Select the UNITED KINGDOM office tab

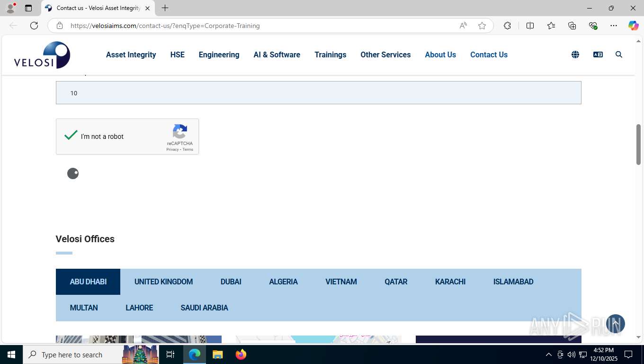163,282
